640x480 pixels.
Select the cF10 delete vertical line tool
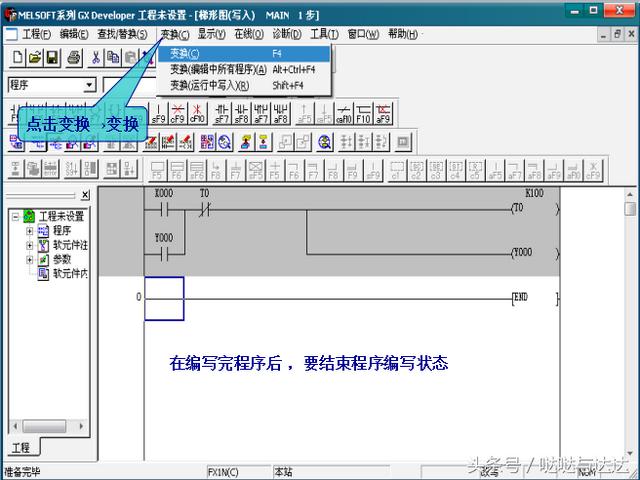click(x=197, y=113)
